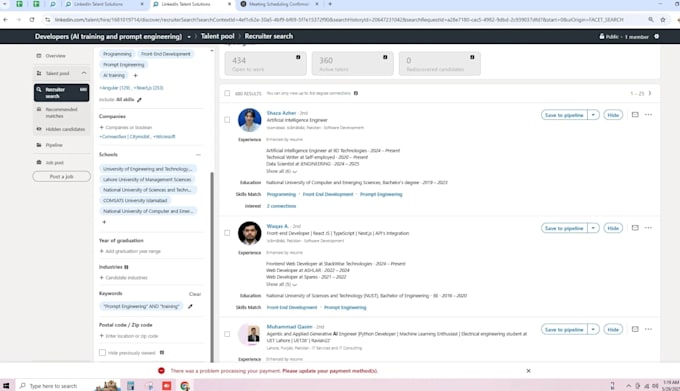Open Windows Start menu
Image resolution: width=680 pixels, height=391 pixels.
(x=6, y=385)
